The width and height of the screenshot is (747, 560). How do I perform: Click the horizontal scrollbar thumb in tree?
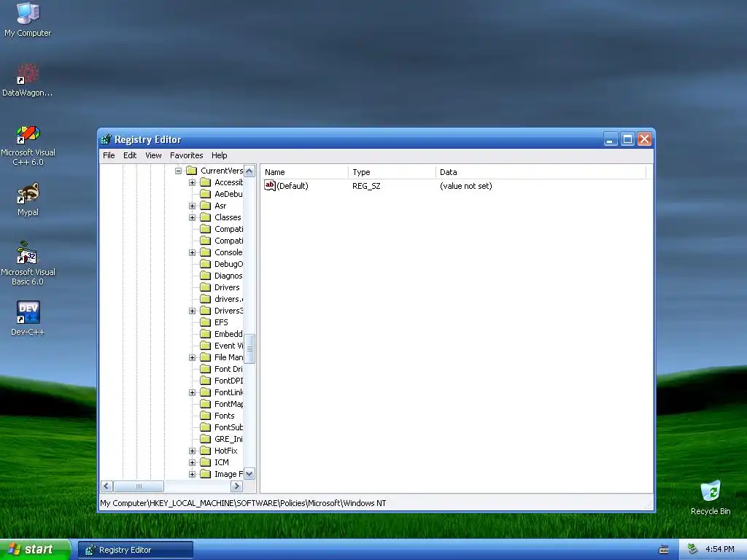[139, 486]
